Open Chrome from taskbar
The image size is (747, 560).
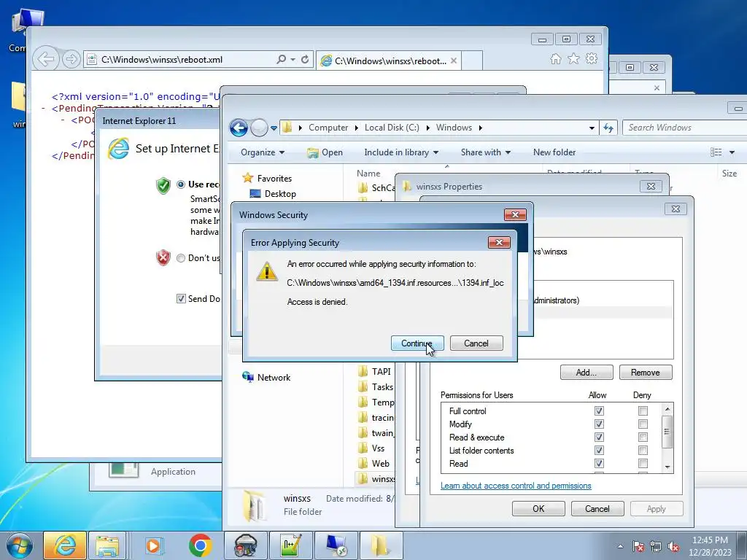[x=201, y=545]
